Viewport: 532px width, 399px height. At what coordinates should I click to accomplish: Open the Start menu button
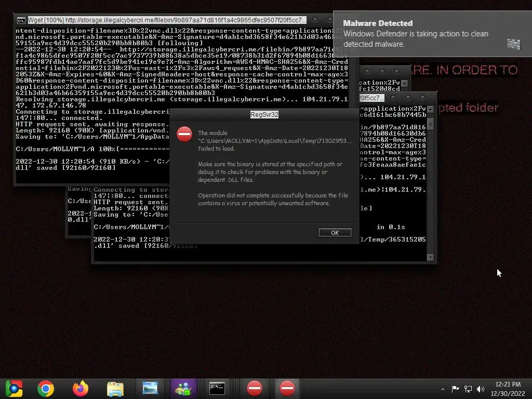(14, 389)
